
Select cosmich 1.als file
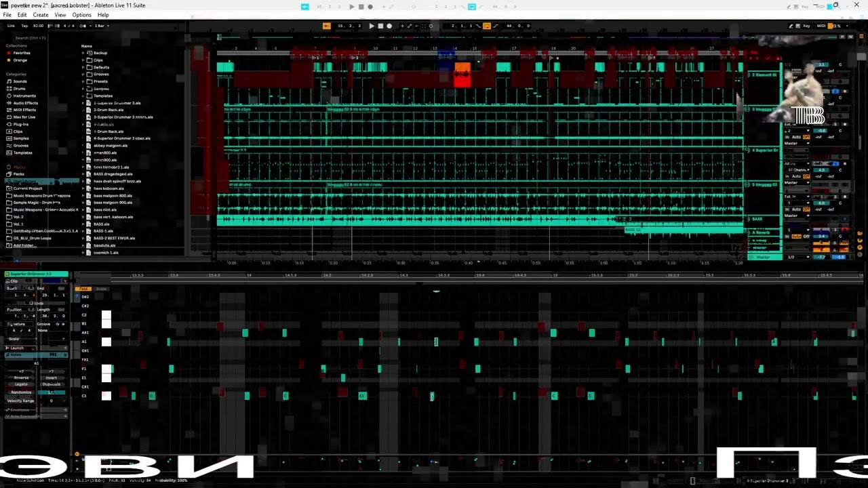click(106, 252)
